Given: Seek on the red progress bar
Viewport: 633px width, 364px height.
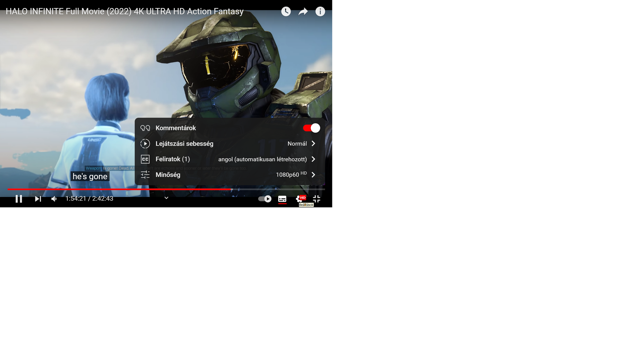Looking at the screenshot, I should (x=132, y=189).
